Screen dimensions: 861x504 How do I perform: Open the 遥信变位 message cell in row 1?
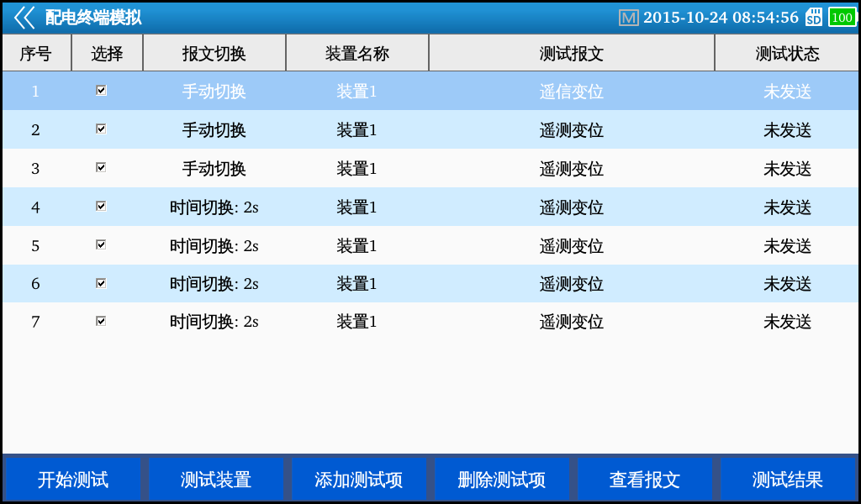[x=572, y=92]
